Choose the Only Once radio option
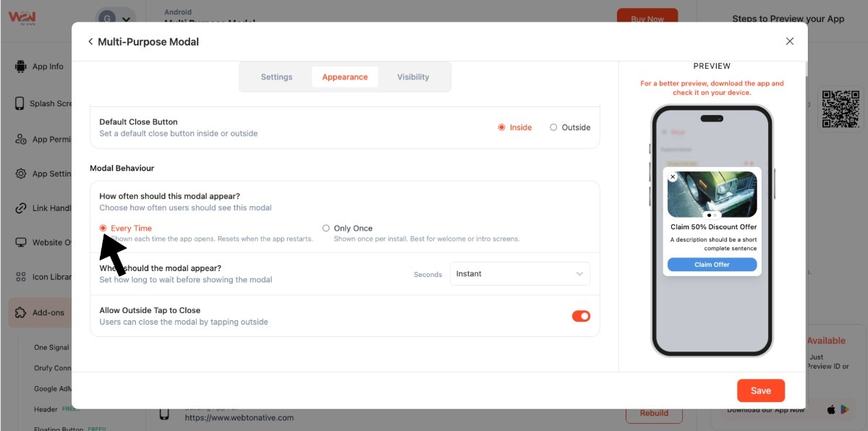This screenshot has height=431, width=868. 326,229
